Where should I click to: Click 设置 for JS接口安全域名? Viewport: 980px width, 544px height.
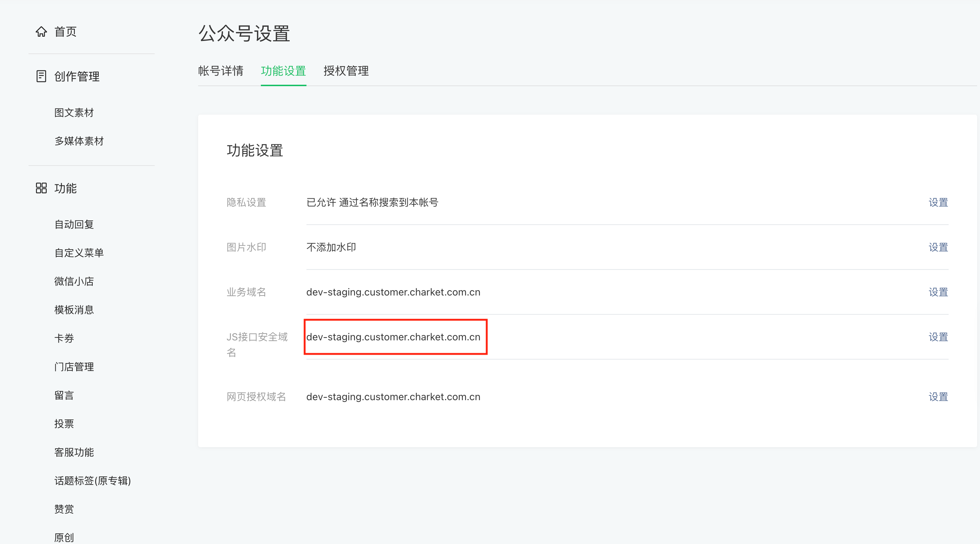[938, 337]
